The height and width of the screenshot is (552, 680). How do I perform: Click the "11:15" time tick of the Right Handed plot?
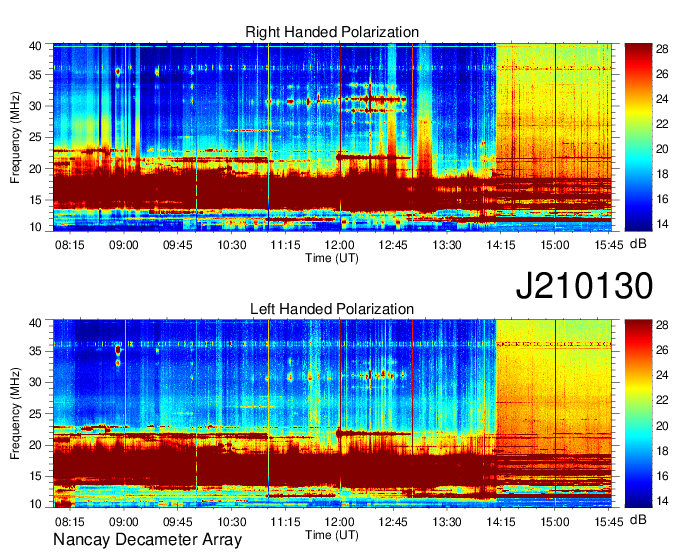(x=285, y=245)
